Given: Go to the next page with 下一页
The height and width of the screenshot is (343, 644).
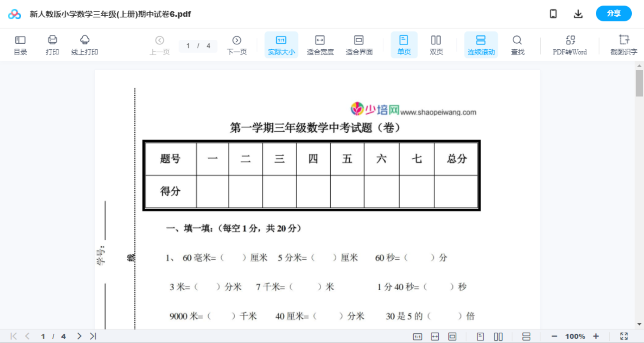Looking at the screenshot, I should pyautogui.click(x=237, y=45).
